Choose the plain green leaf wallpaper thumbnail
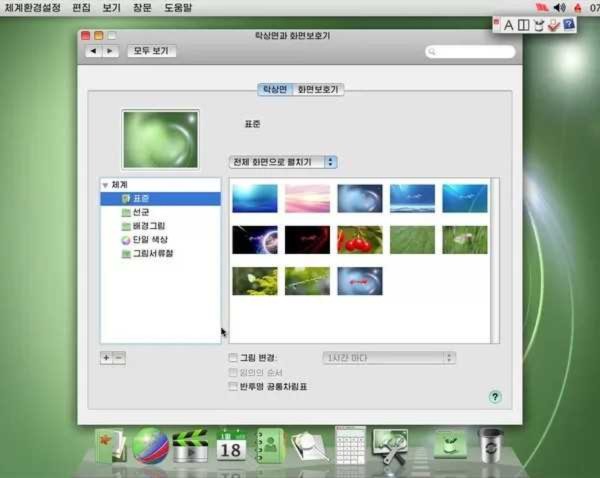This screenshot has width=600, height=478. tap(412, 240)
